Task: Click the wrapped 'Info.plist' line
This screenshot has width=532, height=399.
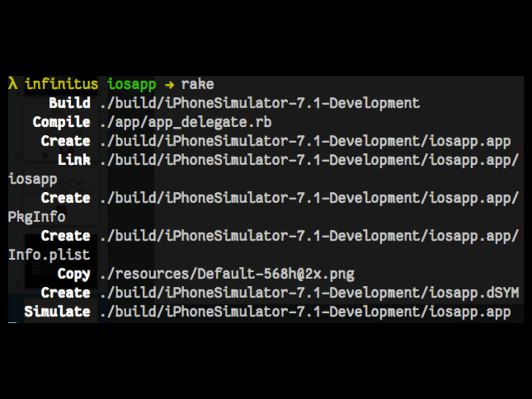Action: pyautogui.click(x=49, y=255)
